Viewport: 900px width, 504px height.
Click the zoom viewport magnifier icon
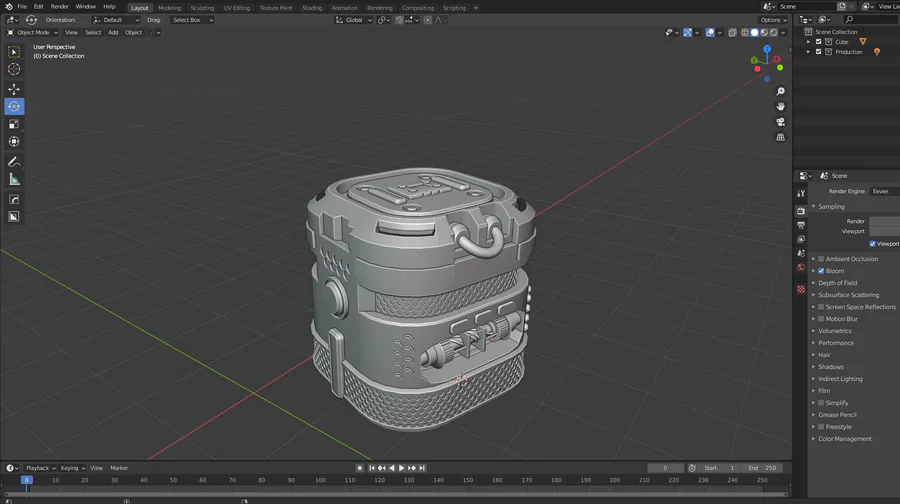[781, 92]
